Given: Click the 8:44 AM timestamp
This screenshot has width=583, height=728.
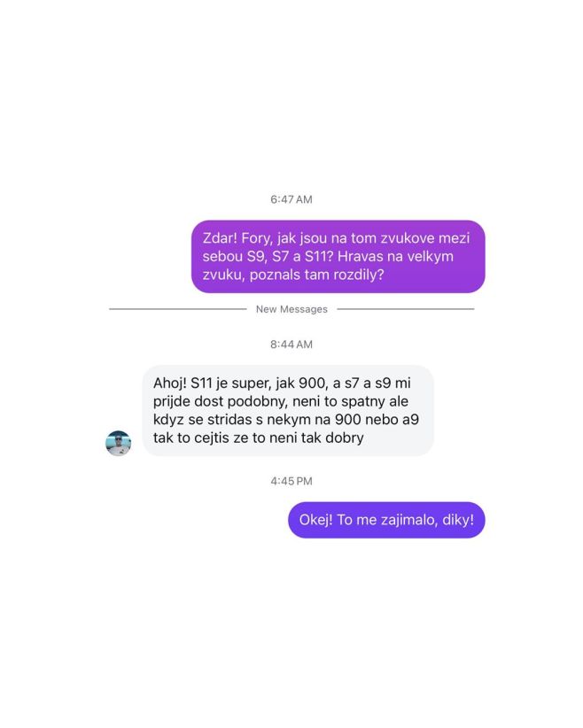Looking at the screenshot, I should point(291,344).
